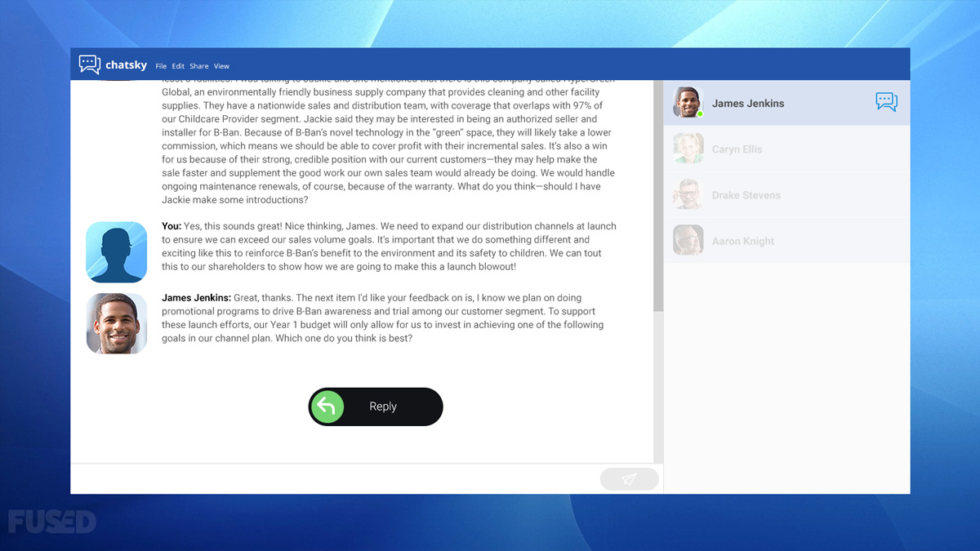Click Drake Stevens avatar
The image size is (980, 551).
point(688,195)
